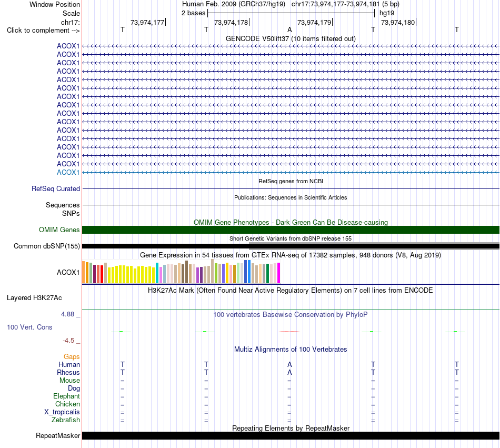The width and height of the screenshot is (500, 448).
Task: Click the black RepeatMasker element bar
Action: pos(291,435)
